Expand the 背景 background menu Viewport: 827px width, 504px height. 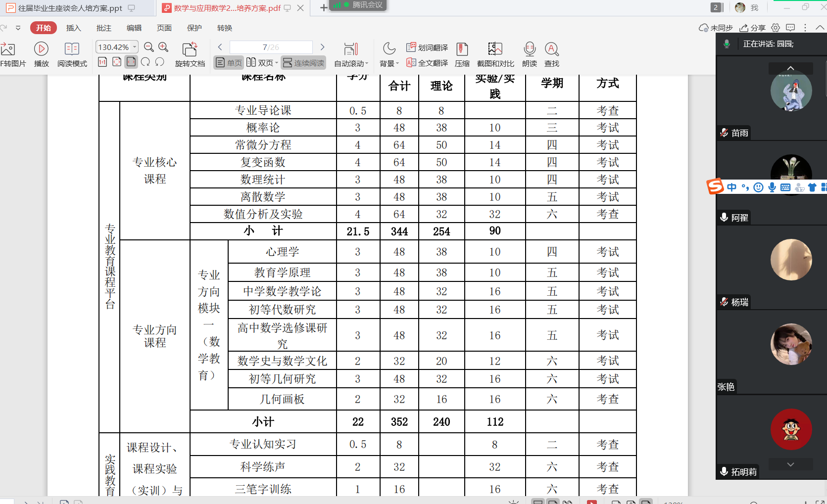coord(397,63)
